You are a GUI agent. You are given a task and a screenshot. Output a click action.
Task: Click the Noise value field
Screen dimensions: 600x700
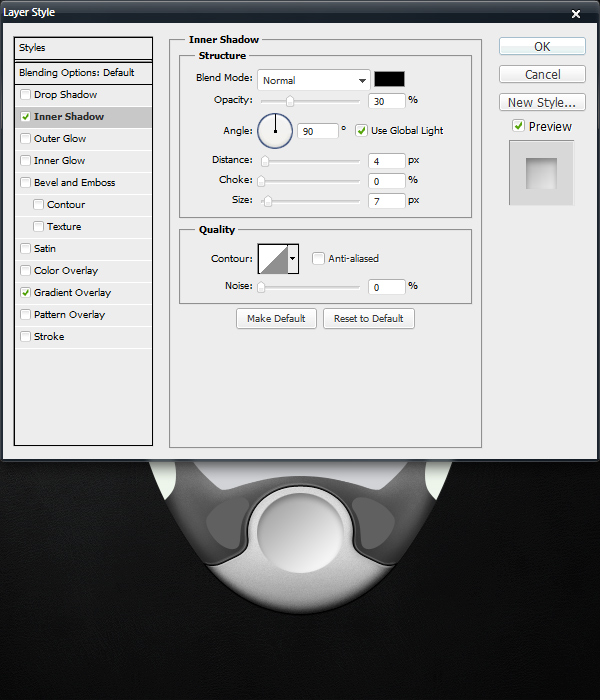[x=387, y=287]
